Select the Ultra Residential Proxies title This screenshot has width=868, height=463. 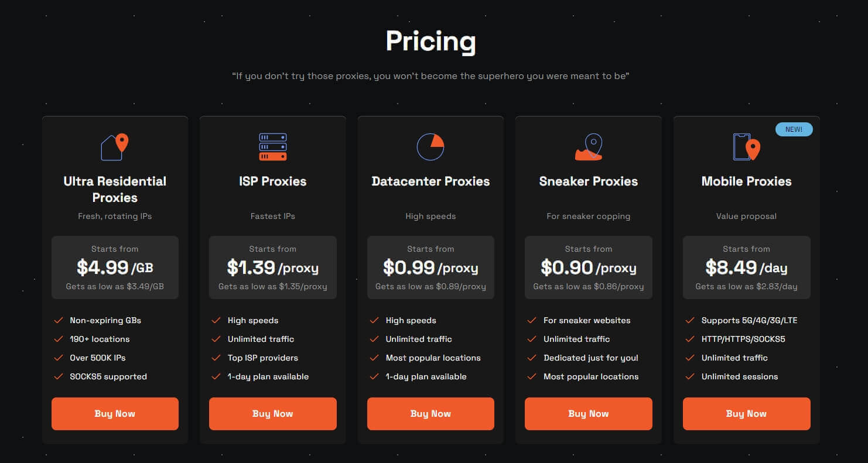115,189
